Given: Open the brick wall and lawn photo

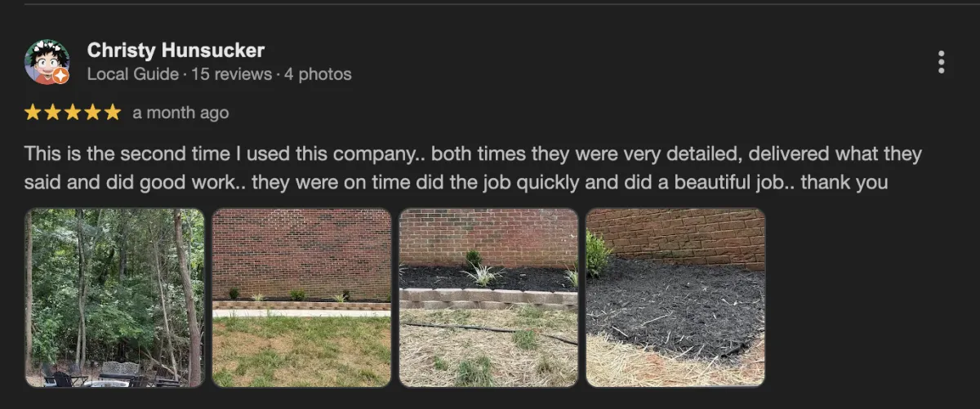Looking at the screenshot, I should tap(301, 297).
